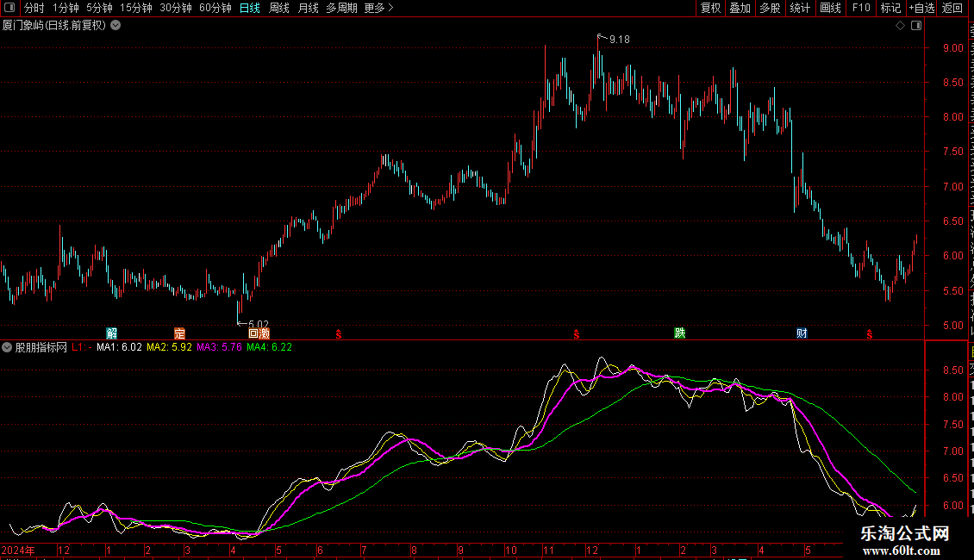
Task: Click the green 跌 event marker
Action: pos(680,333)
